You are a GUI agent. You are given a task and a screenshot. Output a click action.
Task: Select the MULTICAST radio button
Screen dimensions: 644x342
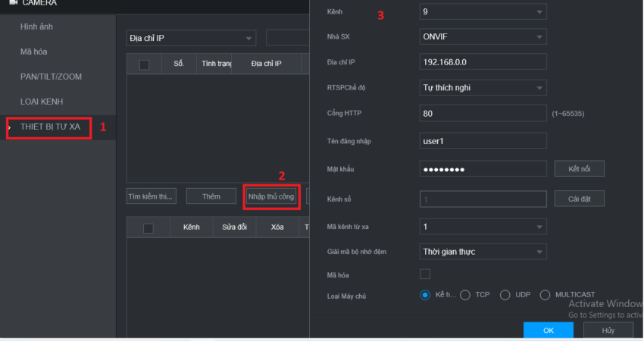[x=545, y=295]
